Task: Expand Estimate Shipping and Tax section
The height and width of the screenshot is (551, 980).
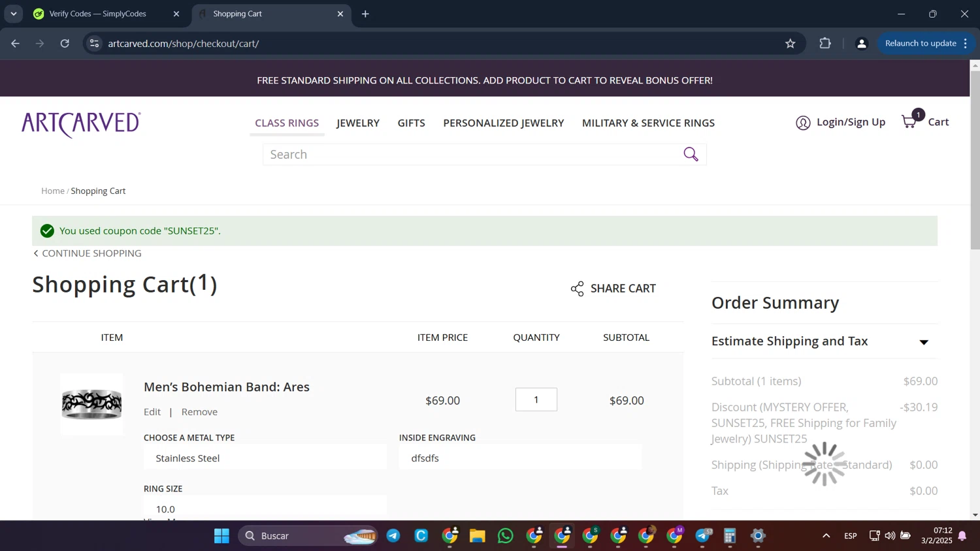Action: click(825, 341)
